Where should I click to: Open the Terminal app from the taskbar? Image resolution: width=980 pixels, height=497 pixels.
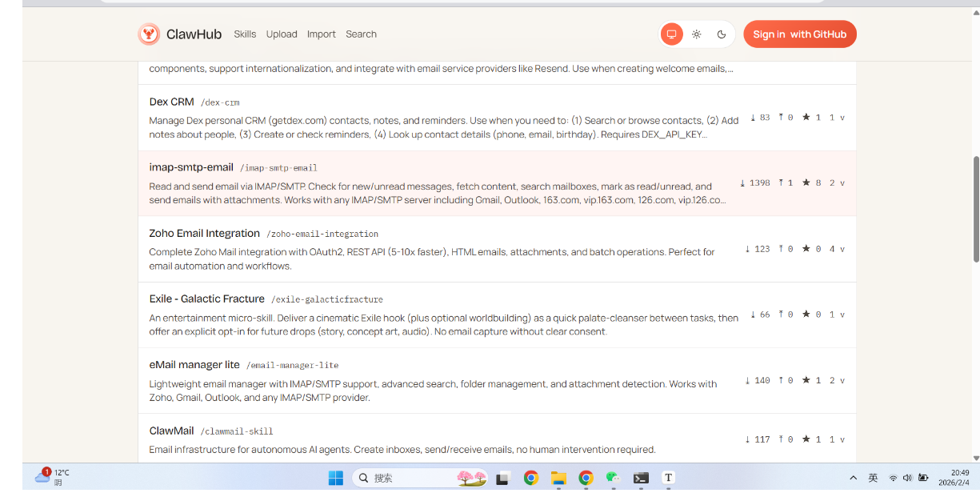(641, 479)
